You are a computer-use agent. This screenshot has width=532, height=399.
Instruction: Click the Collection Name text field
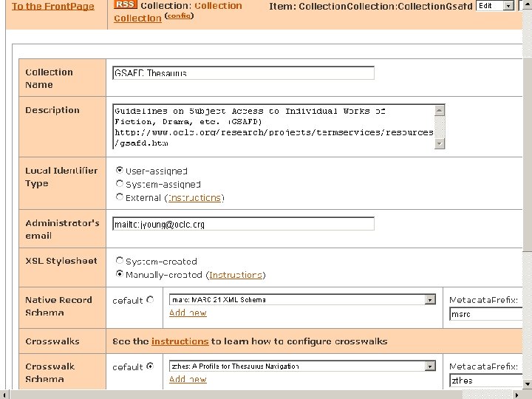pyautogui.click(x=244, y=73)
